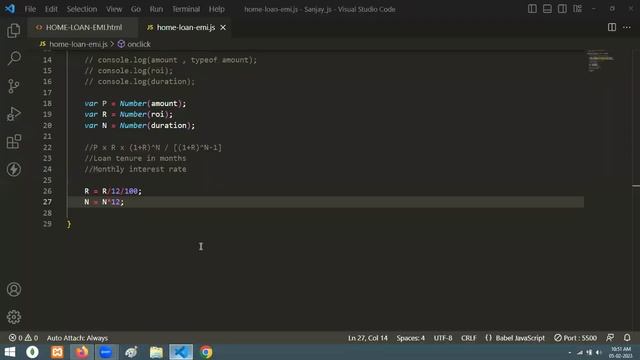Click the VS Code logo icon
Viewport: 640px width, 360px height.
tap(10, 9)
